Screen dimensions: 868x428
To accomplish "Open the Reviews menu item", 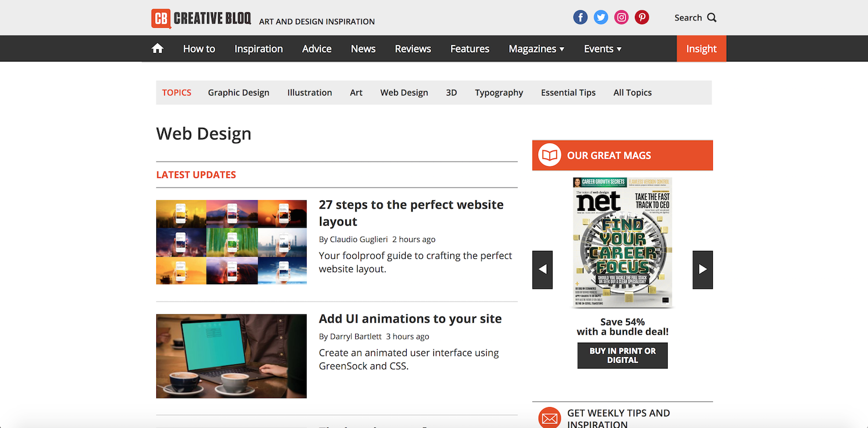I will point(413,49).
